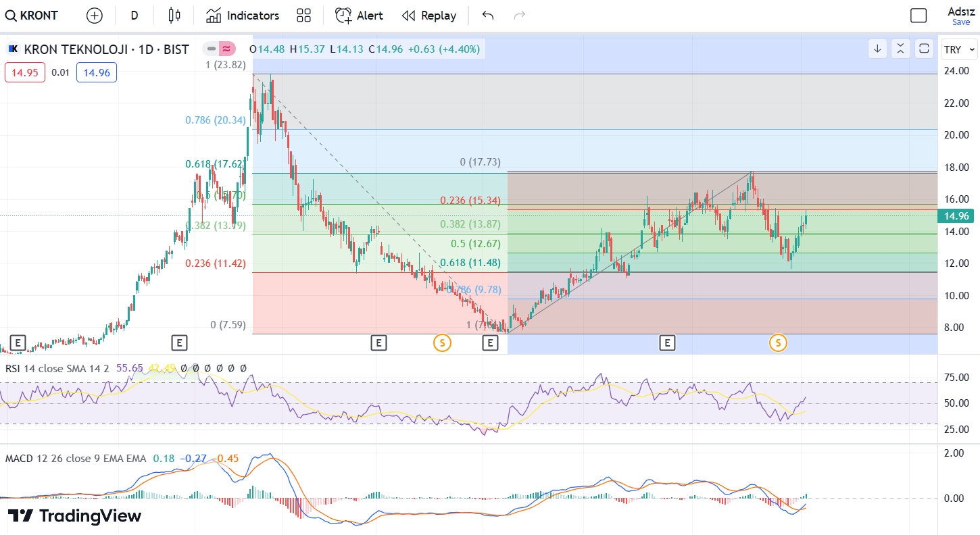Toggle the gray dash status pill
This screenshot has height=535, width=980.
(x=212, y=49)
